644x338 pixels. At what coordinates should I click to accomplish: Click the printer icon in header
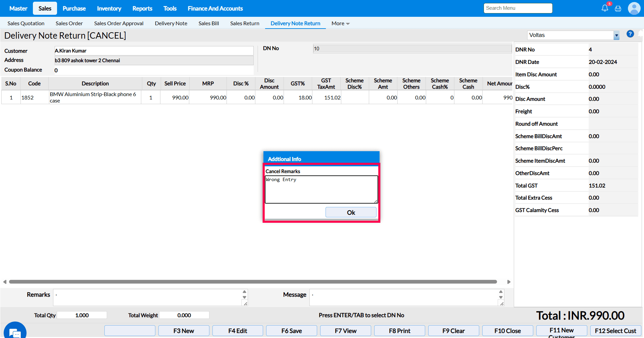(618, 8)
